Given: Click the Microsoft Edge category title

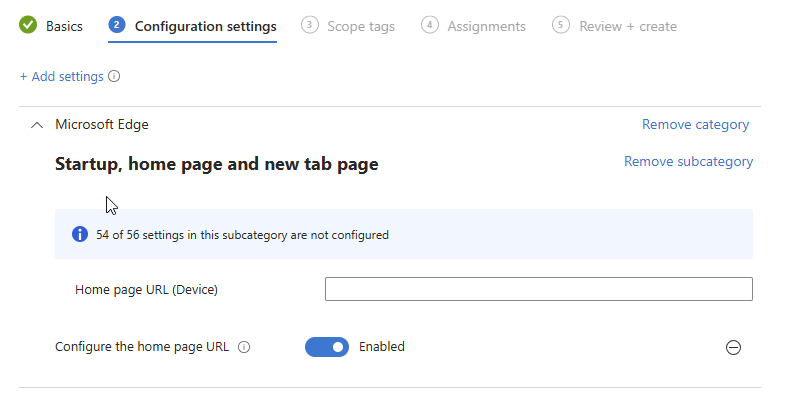Looking at the screenshot, I should (102, 124).
